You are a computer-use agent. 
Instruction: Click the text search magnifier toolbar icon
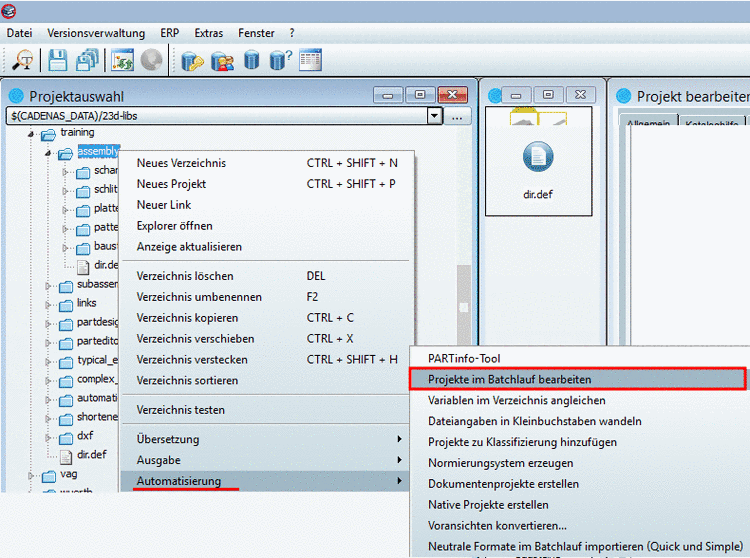click(x=22, y=61)
